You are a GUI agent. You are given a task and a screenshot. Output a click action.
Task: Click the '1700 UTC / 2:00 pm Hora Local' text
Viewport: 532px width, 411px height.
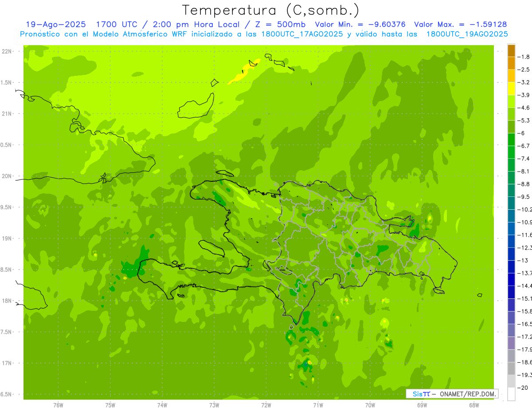pos(168,24)
